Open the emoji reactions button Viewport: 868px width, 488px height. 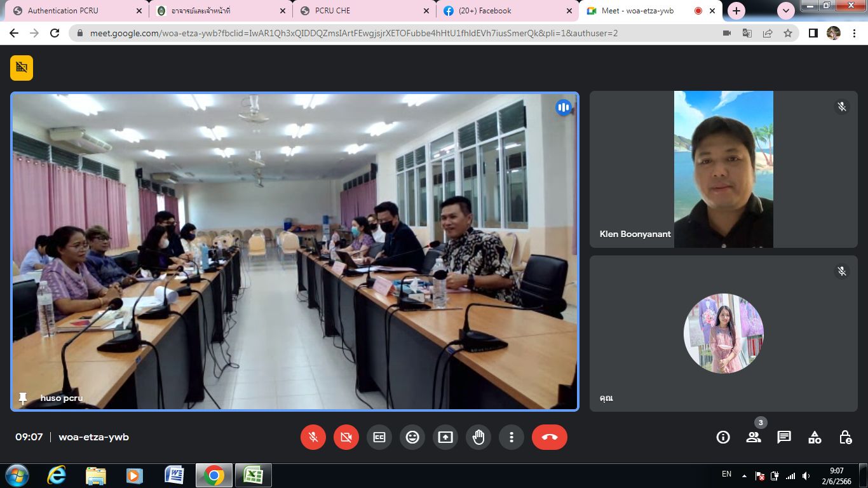(x=412, y=437)
